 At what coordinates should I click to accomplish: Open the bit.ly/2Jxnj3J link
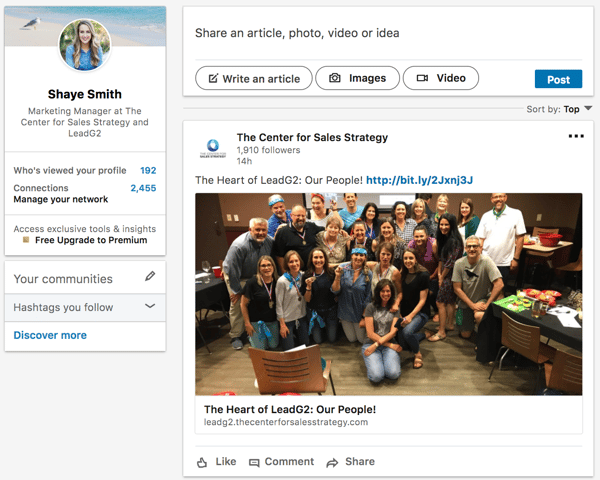click(x=419, y=180)
